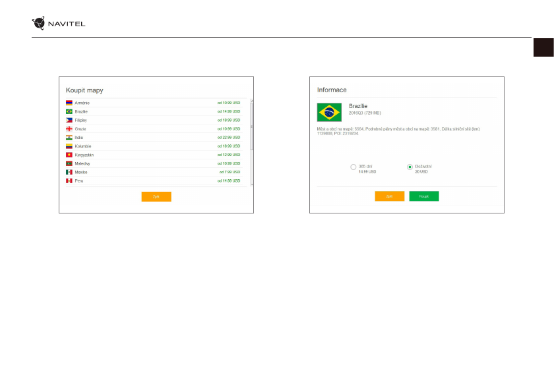The height and width of the screenshot is (392, 554).
Task: Select the Kyrgyzstán flag icon
Action: tap(69, 154)
